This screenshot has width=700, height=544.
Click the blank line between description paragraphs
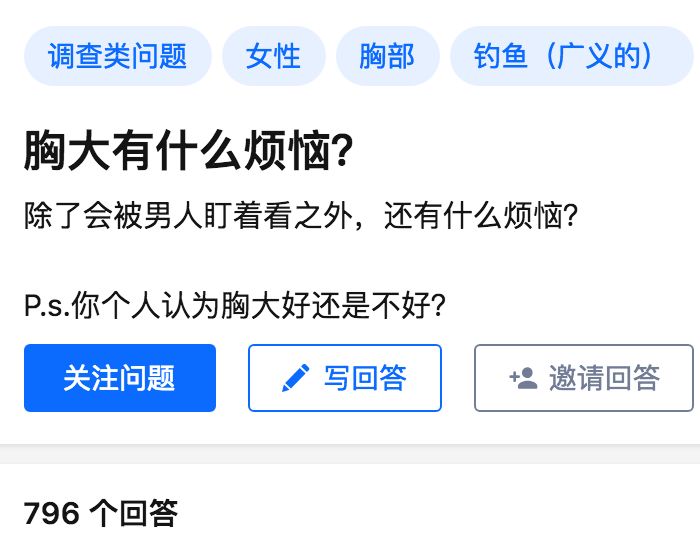point(300,261)
